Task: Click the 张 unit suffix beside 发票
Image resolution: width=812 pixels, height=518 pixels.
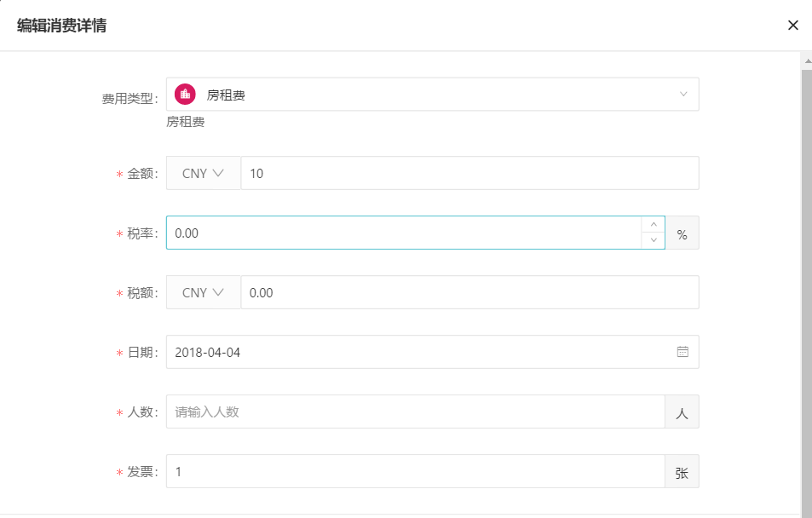Action: click(x=682, y=471)
